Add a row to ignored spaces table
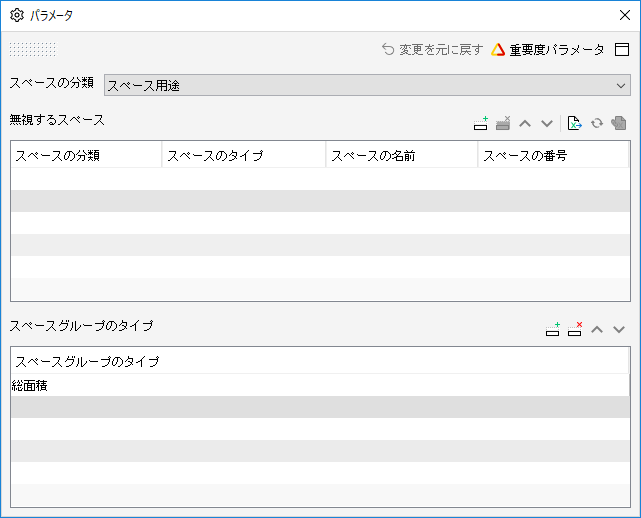Screen dimensions: 641x518 coord(481,123)
